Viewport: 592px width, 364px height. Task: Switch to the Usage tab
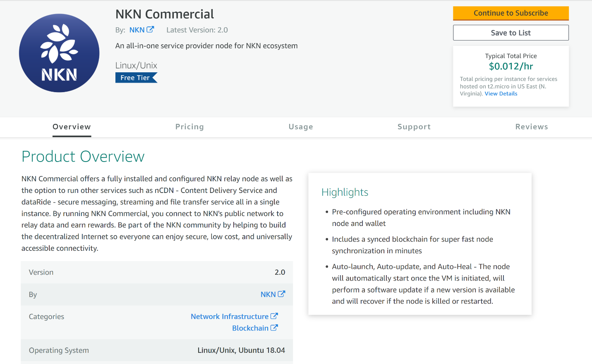(301, 127)
